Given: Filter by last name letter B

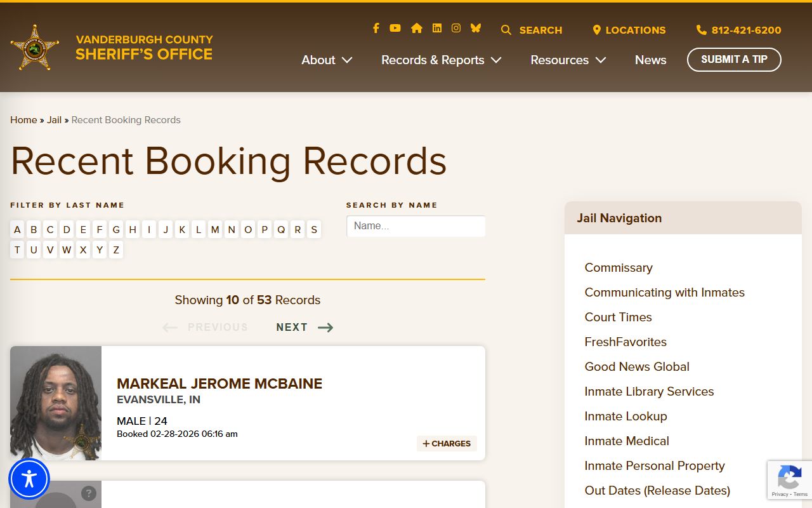Looking at the screenshot, I should click(34, 230).
